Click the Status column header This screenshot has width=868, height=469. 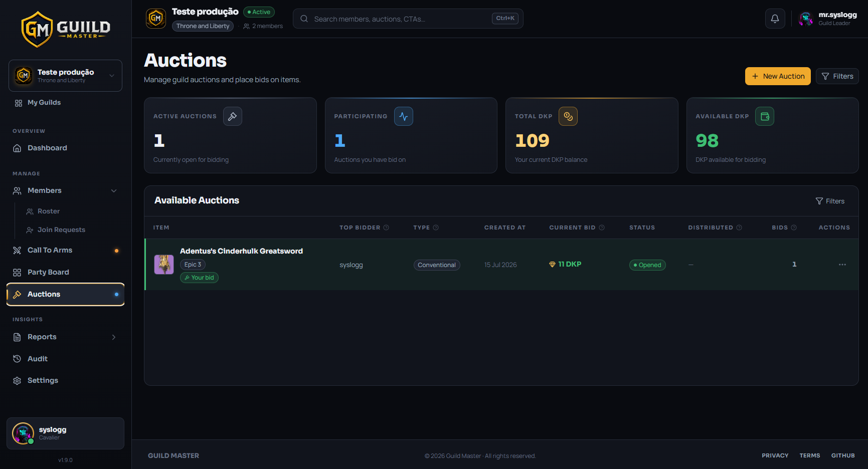coord(642,227)
